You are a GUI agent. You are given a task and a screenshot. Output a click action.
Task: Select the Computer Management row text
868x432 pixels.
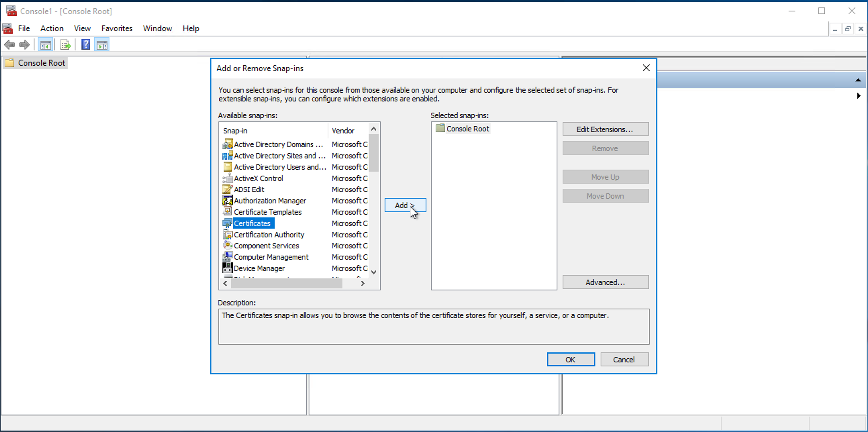271,257
